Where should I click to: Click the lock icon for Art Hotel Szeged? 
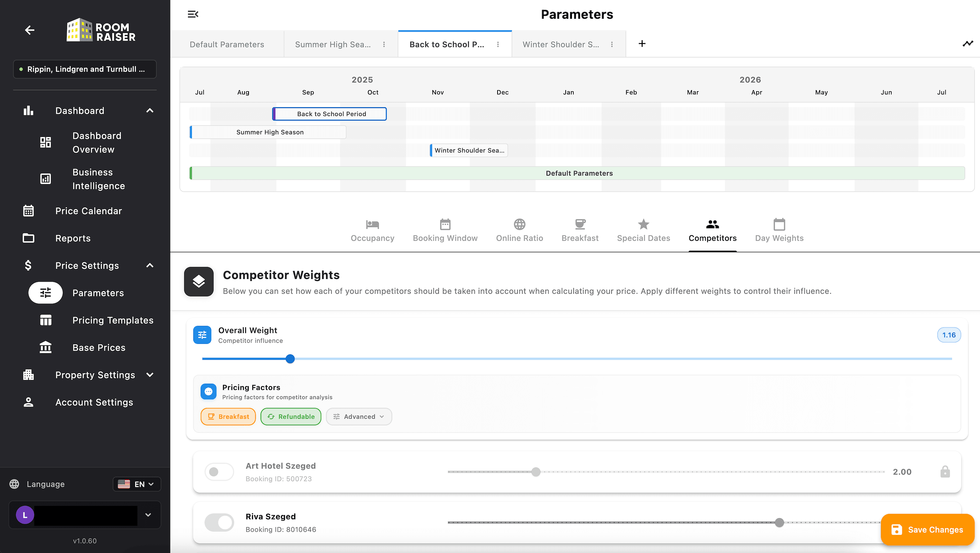[945, 472]
